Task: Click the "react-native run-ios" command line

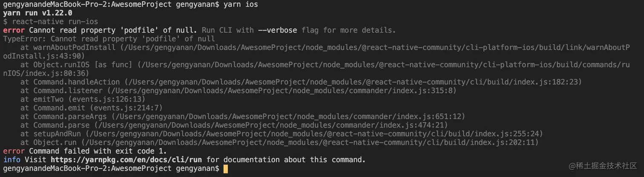Action: [x=55, y=22]
